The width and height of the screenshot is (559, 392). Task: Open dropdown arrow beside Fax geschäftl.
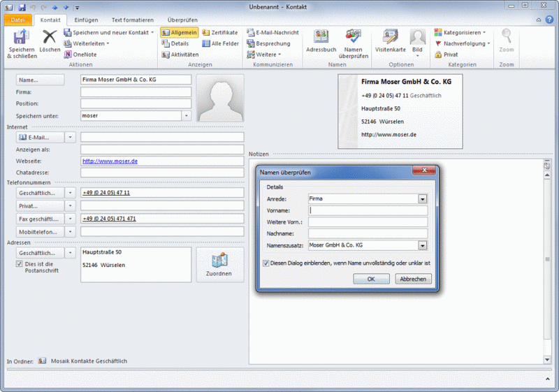pos(71,219)
